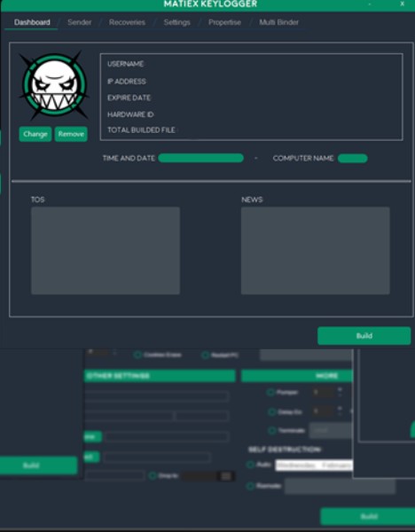Select the EXPIRE DATE label row
This screenshot has height=532, width=415.
[129, 98]
